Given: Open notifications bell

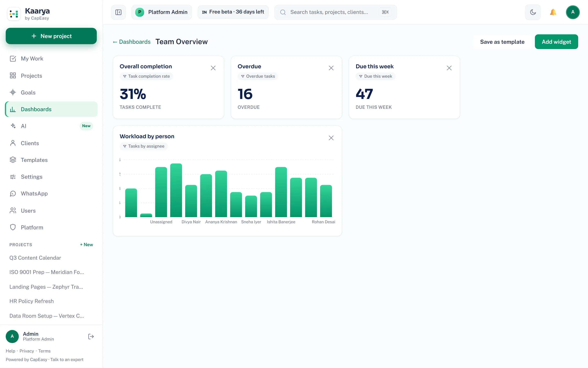Looking at the screenshot, I should (553, 12).
